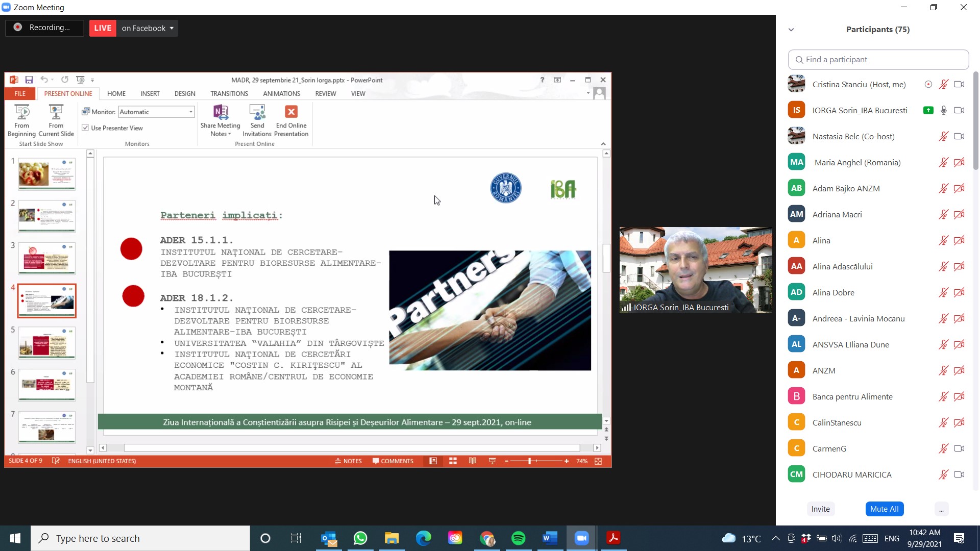Click the Reading View status bar icon
The height and width of the screenshot is (551, 980).
coord(473,461)
